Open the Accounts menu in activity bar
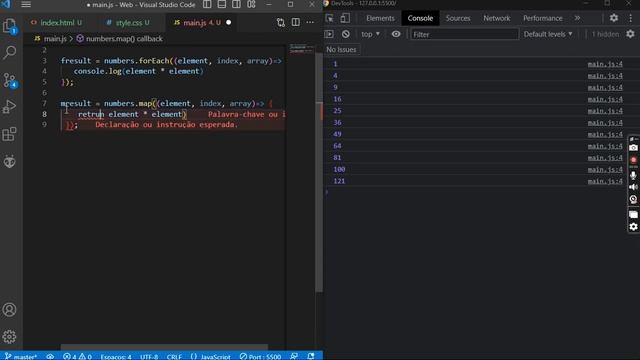The width and height of the screenshot is (640, 360). pyautogui.click(x=9, y=310)
